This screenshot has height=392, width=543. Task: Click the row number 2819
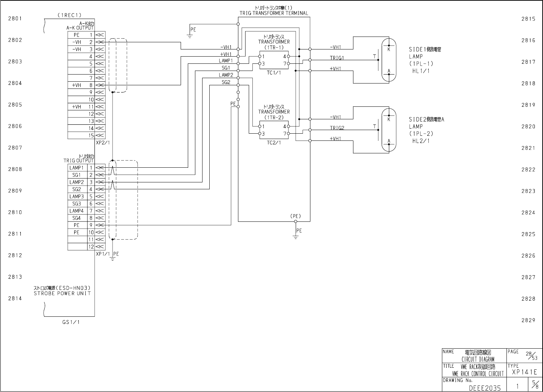tap(528, 105)
